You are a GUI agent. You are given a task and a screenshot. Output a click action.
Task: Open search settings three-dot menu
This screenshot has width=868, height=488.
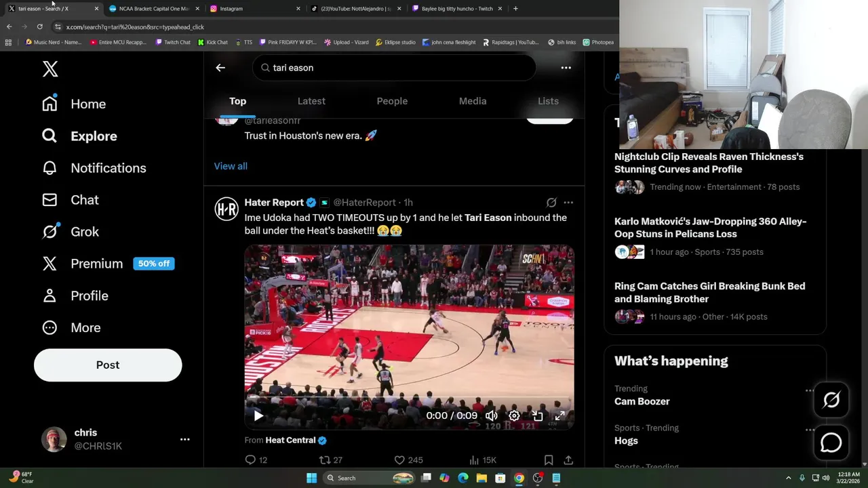[566, 68]
